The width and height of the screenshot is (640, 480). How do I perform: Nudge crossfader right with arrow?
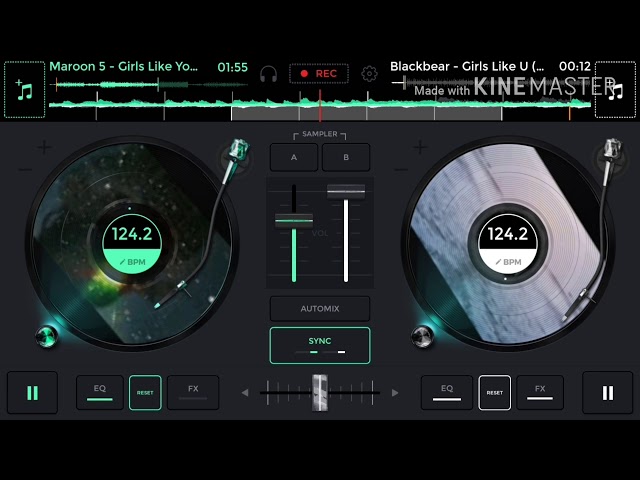[395, 393]
